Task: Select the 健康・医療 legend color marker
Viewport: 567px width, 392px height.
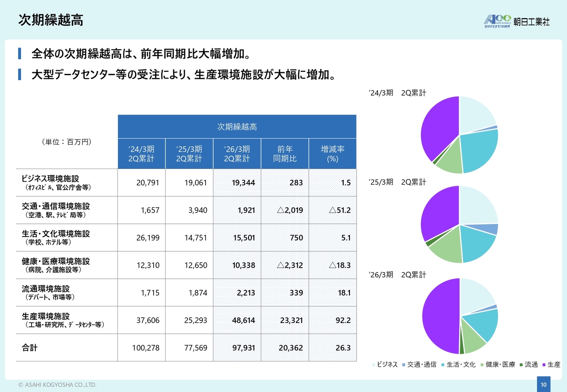Action: (x=482, y=365)
